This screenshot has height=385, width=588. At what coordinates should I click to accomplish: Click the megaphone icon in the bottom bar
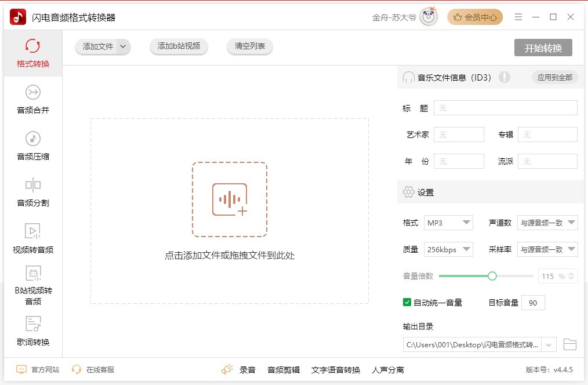pyautogui.click(x=227, y=369)
